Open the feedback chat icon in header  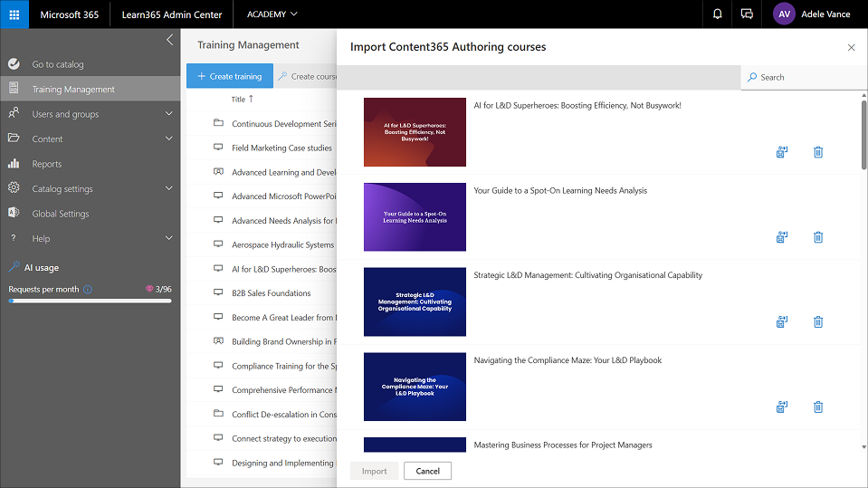point(747,14)
